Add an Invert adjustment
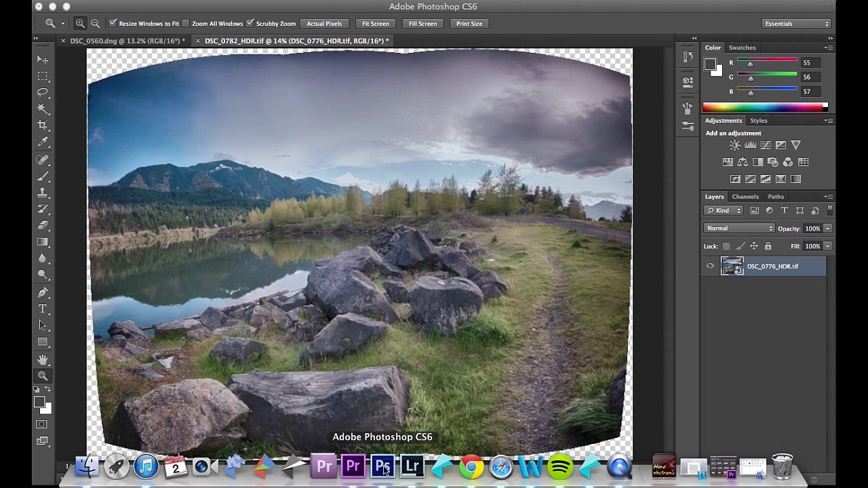Image resolution: width=868 pixels, height=488 pixels. 735,179
